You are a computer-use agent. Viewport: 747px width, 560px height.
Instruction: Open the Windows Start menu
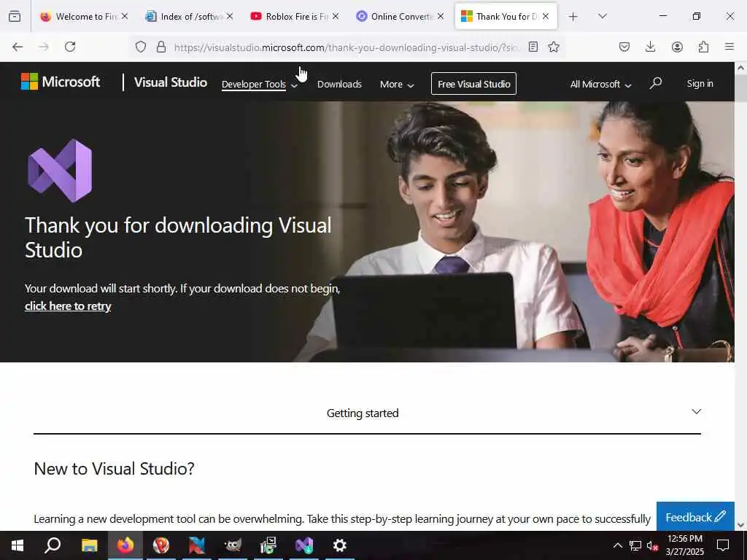[18, 545]
